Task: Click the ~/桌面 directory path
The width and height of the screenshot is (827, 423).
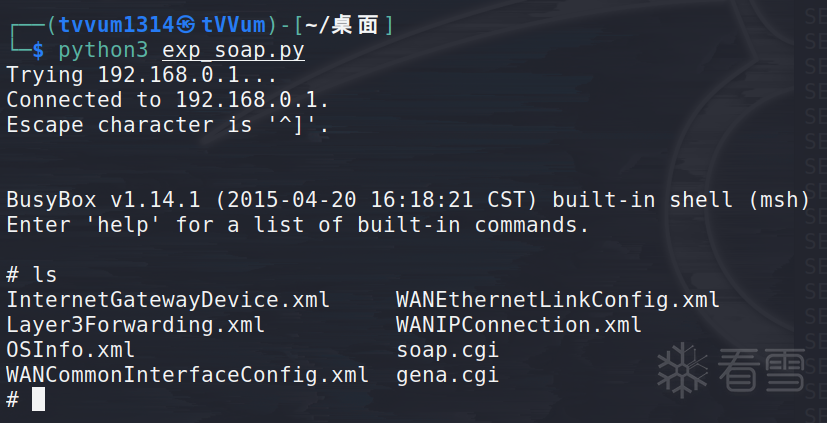Action: (x=342, y=25)
